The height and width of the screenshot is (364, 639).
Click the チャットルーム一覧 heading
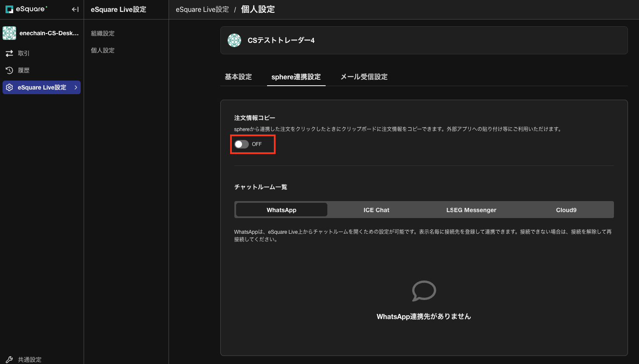coord(261,187)
